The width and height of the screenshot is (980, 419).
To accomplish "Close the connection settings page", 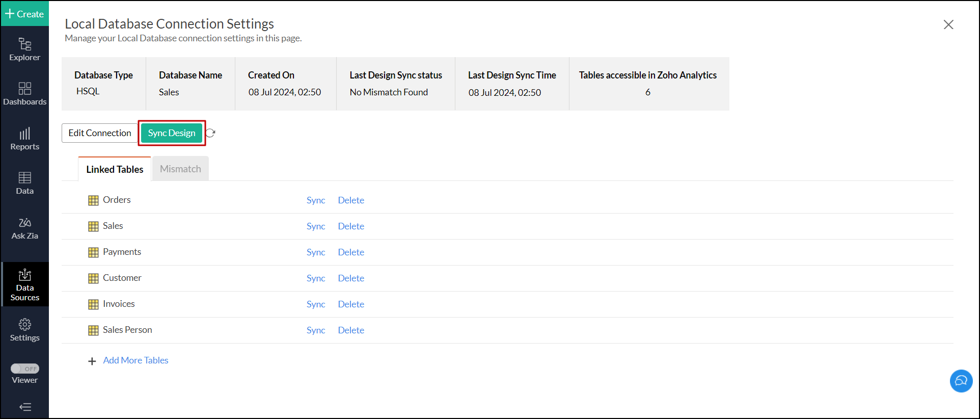I will 948,24.
